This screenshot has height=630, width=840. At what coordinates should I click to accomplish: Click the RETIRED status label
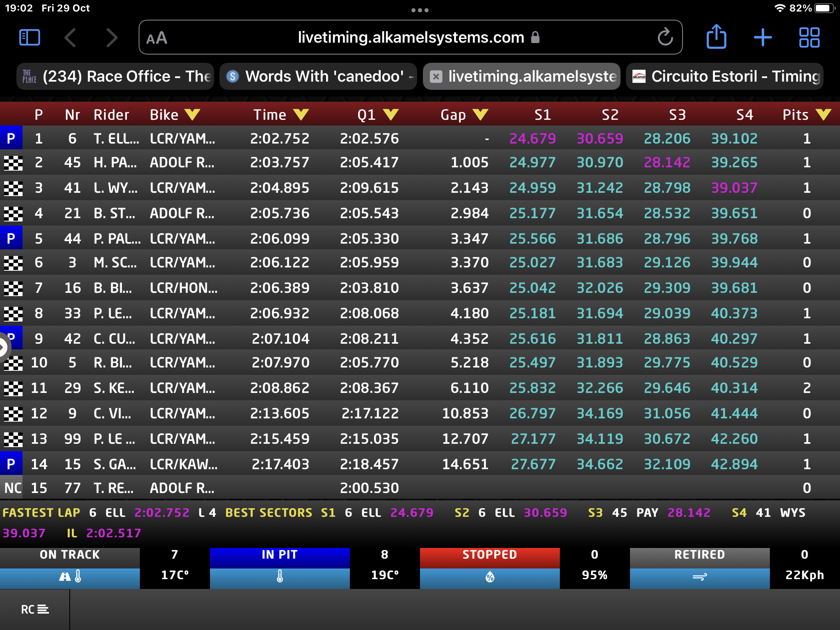pos(700,555)
